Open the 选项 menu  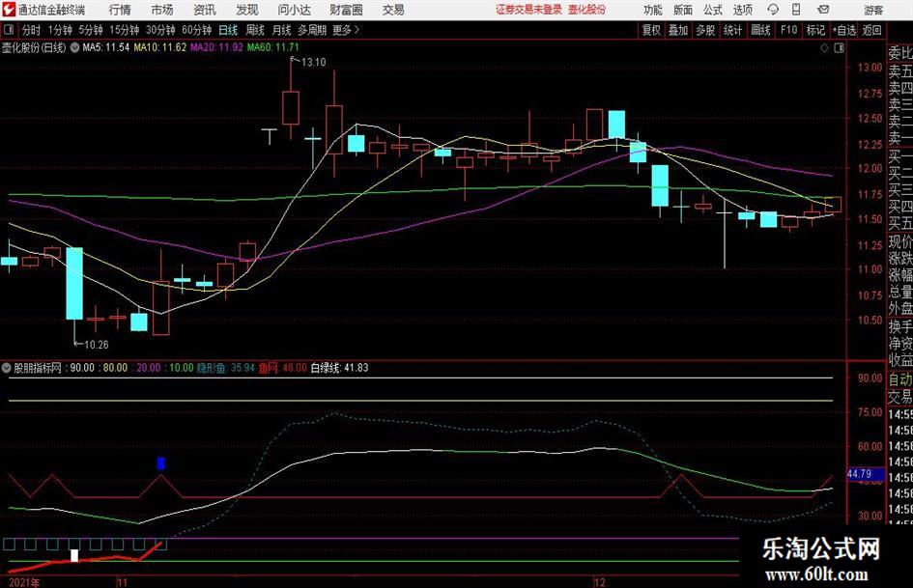(743, 10)
